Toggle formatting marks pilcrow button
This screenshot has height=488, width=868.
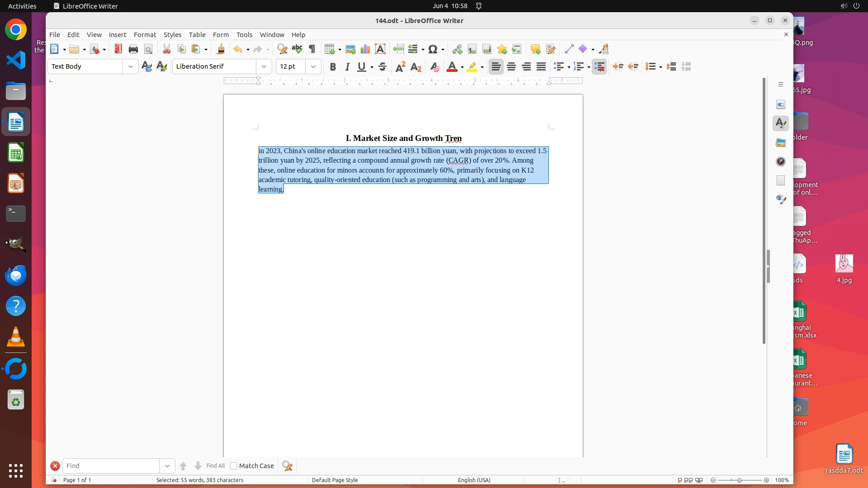click(312, 49)
